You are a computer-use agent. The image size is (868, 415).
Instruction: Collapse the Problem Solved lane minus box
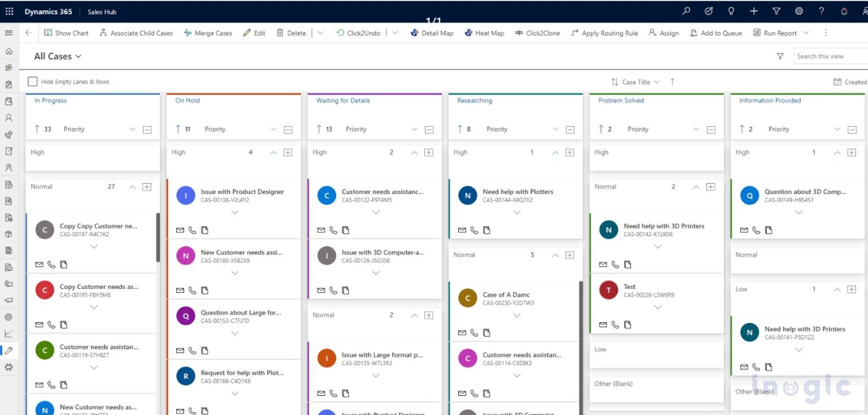pyautogui.click(x=711, y=129)
